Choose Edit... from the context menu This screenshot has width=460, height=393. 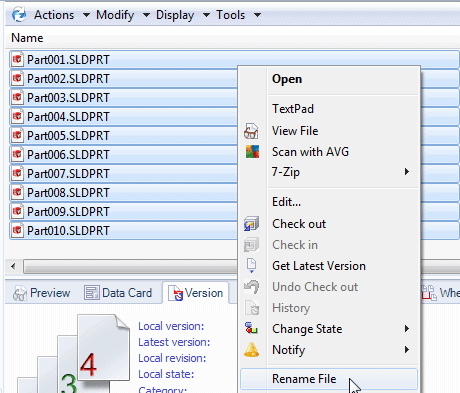click(x=286, y=202)
